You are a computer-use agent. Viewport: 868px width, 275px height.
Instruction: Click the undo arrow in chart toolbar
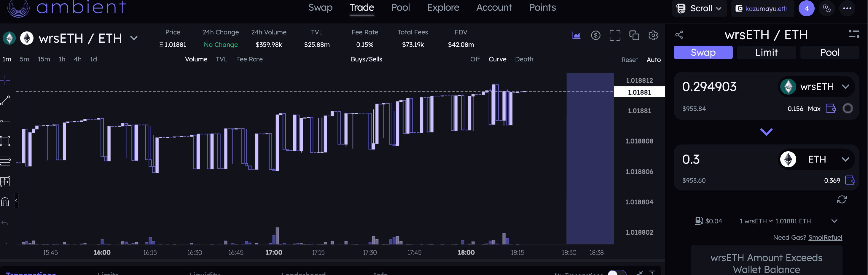(x=5, y=223)
